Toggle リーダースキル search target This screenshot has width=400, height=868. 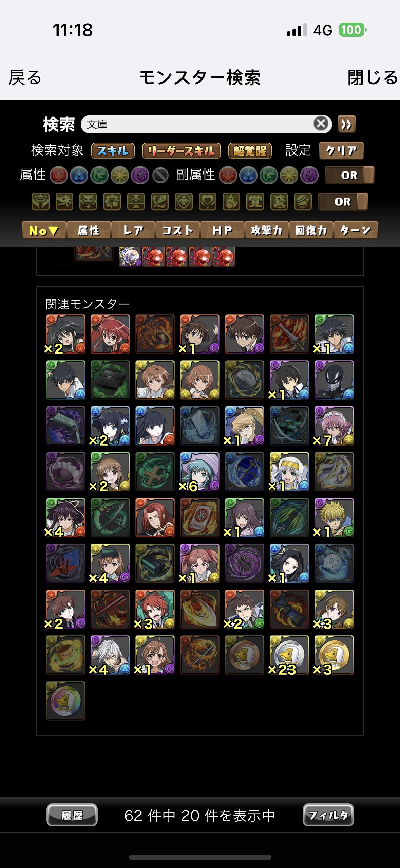(181, 151)
